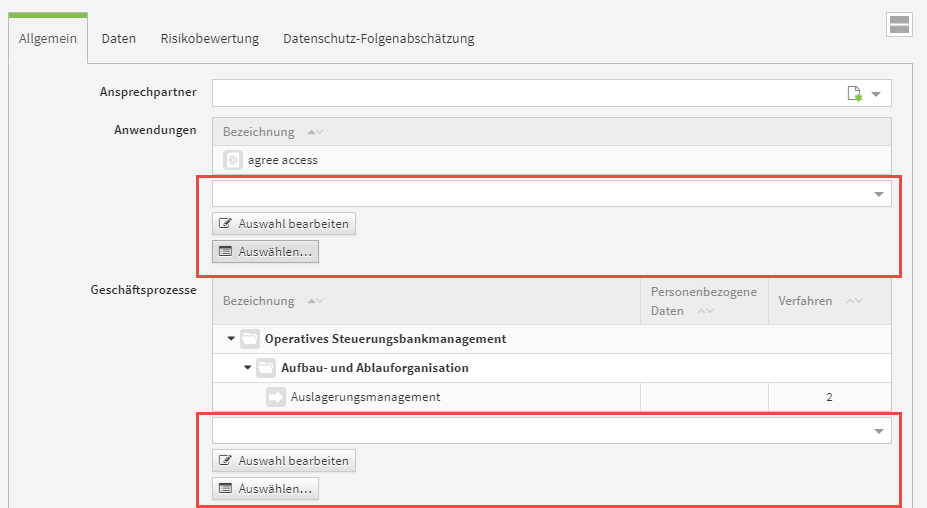The image size is (927, 508).
Task: Go to the Datenschutz-Folgenabschätzung tab
Action: (x=378, y=39)
